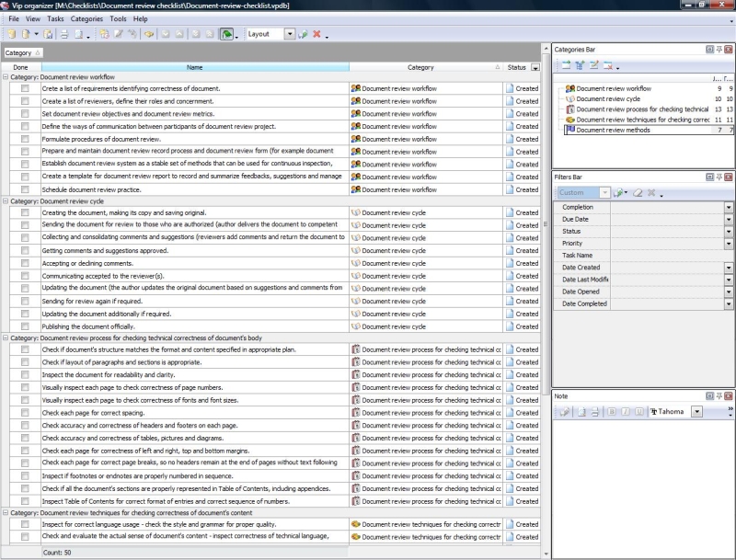Click the Category grouping chip above table
This screenshot has height=560, width=736.
(x=22, y=53)
